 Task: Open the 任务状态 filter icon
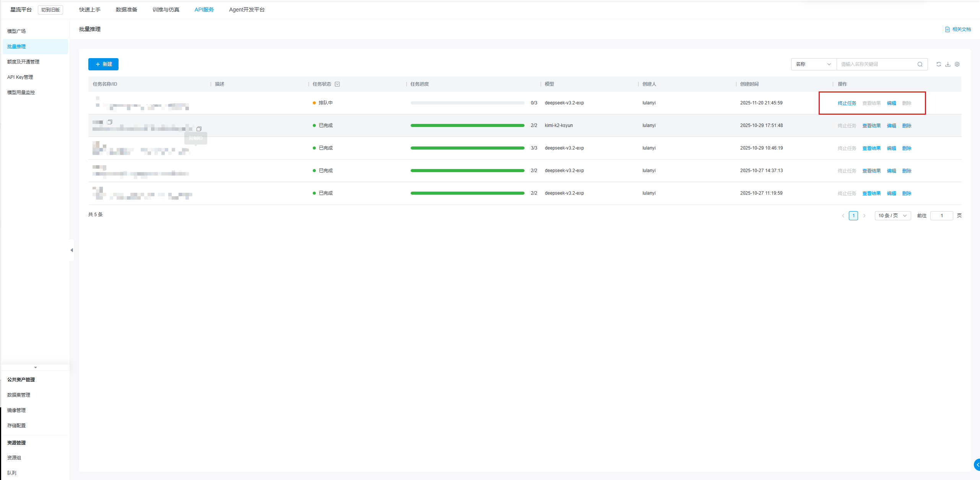(x=337, y=84)
